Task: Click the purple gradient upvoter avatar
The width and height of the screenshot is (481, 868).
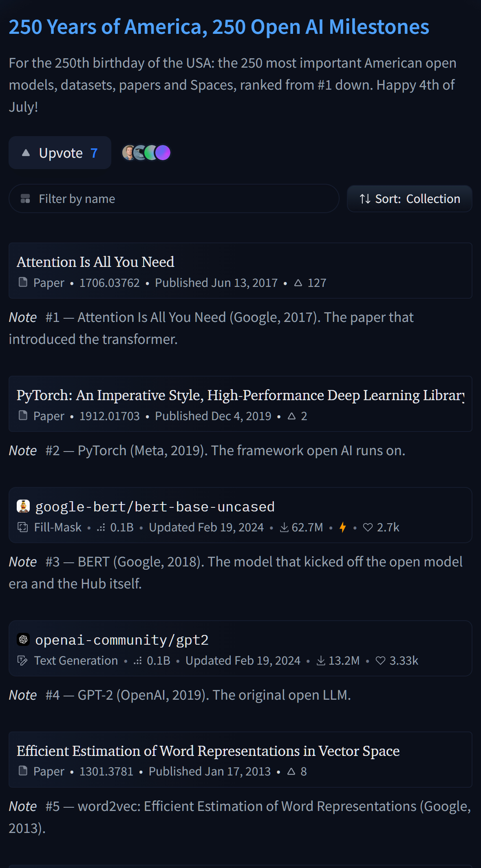Action: (x=163, y=153)
